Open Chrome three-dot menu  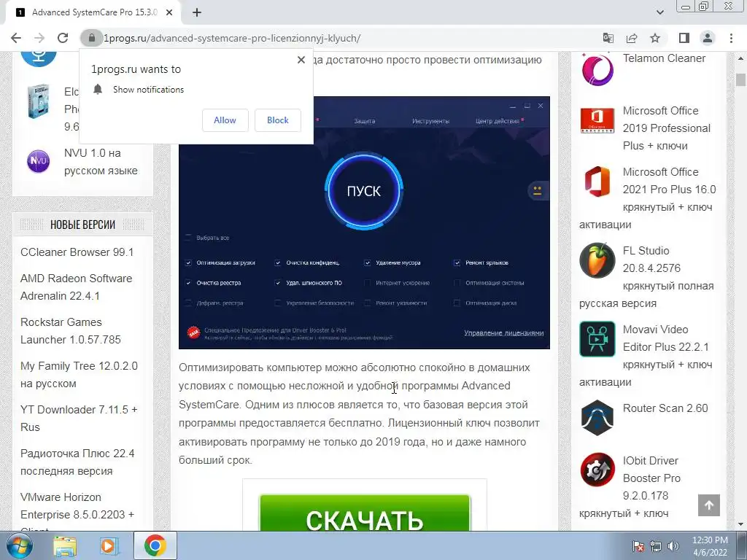[x=731, y=38]
